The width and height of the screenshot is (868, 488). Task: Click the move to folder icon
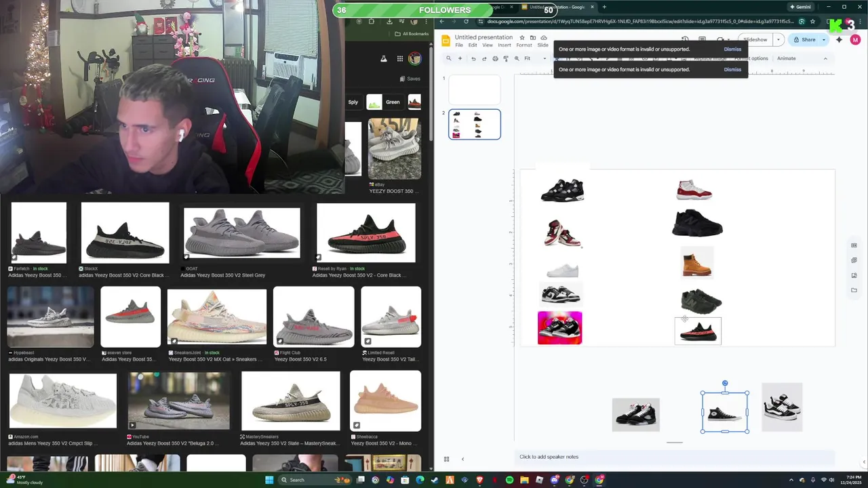[x=532, y=38]
